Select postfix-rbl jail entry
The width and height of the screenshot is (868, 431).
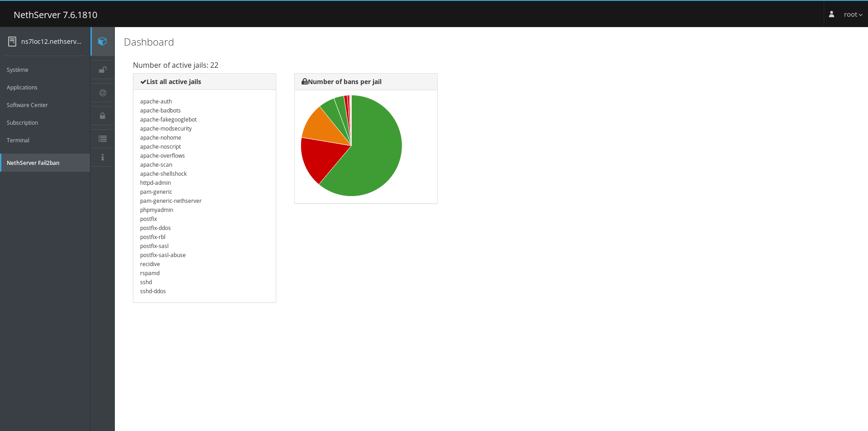click(x=153, y=237)
